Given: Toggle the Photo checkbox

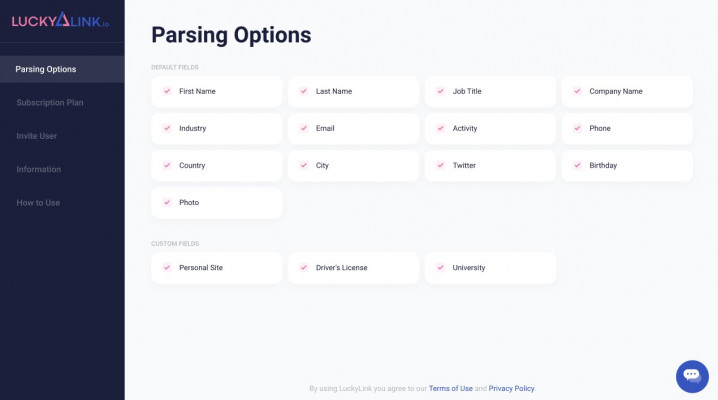Looking at the screenshot, I should pyautogui.click(x=167, y=202).
